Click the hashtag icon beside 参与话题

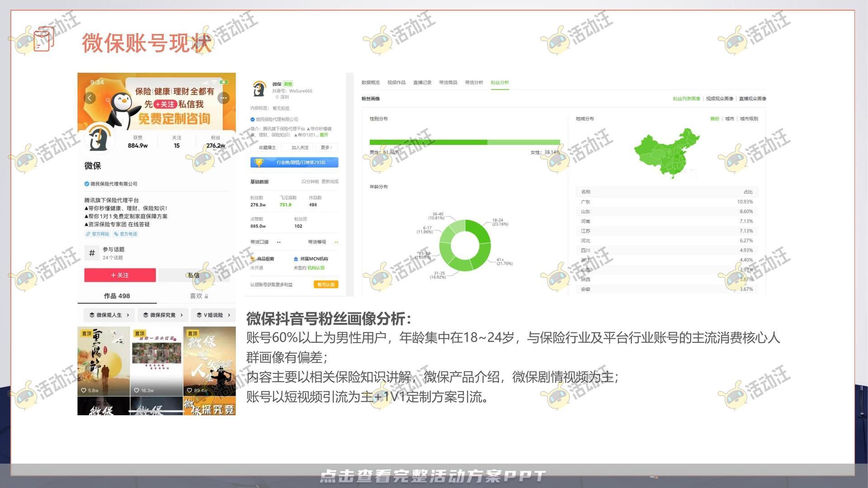[92, 252]
